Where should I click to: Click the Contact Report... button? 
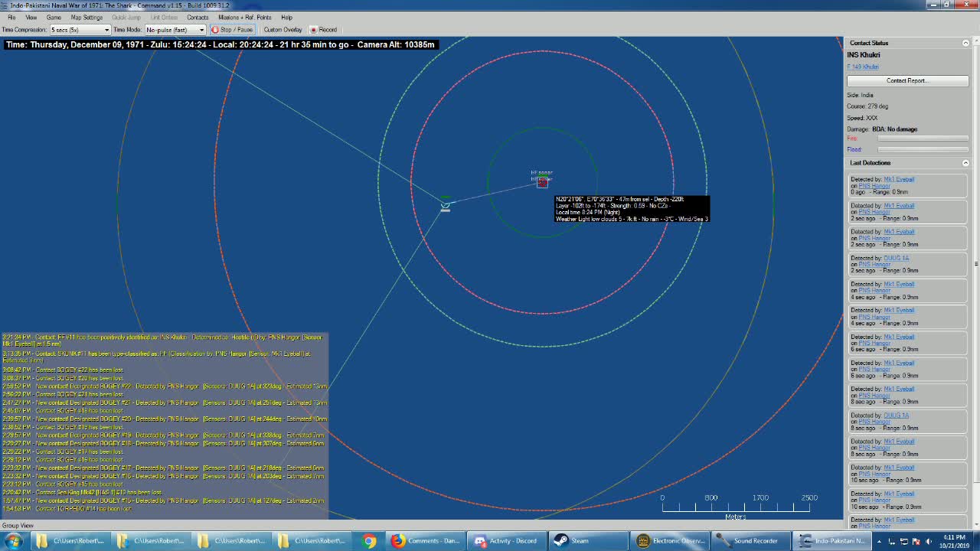click(907, 80)
